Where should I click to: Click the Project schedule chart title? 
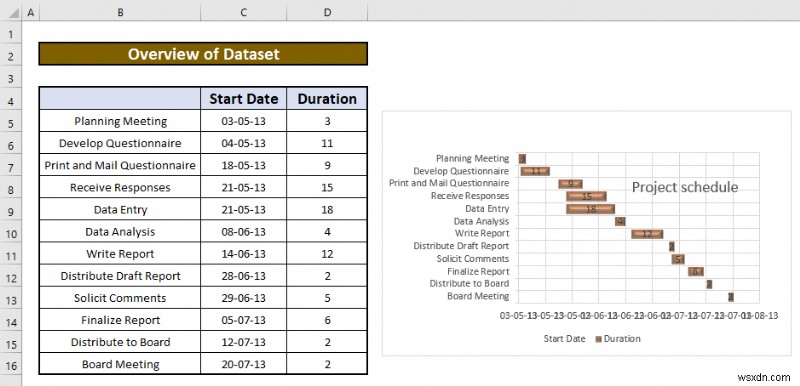[x=685, y=187]
